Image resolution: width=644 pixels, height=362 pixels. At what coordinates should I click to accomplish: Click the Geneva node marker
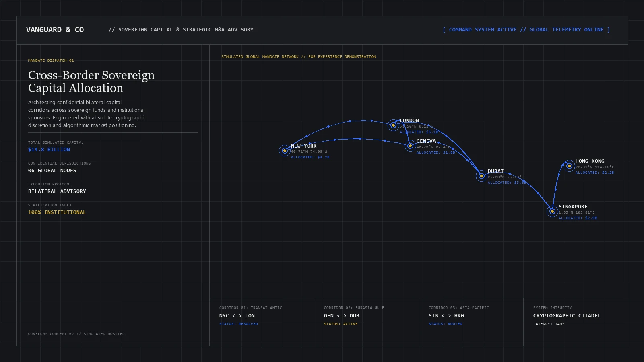click(x=410, y=146)
